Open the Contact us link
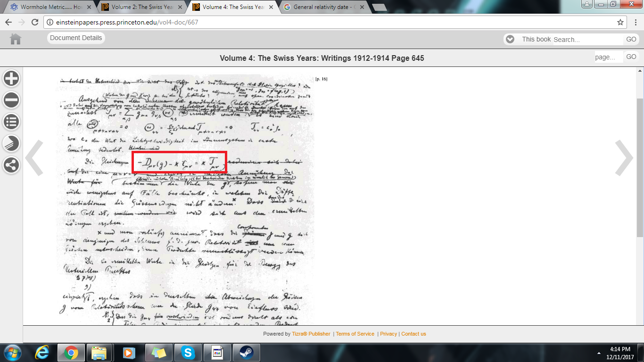This screenshot has height=362, width=644. (413, 334)
